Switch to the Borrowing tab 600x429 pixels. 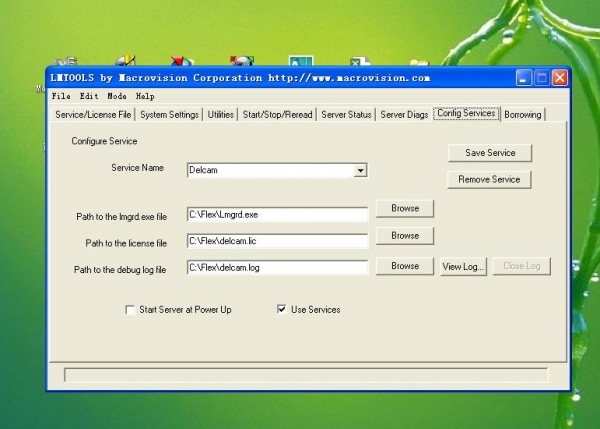pyautogui.click(x=523, y=115)
